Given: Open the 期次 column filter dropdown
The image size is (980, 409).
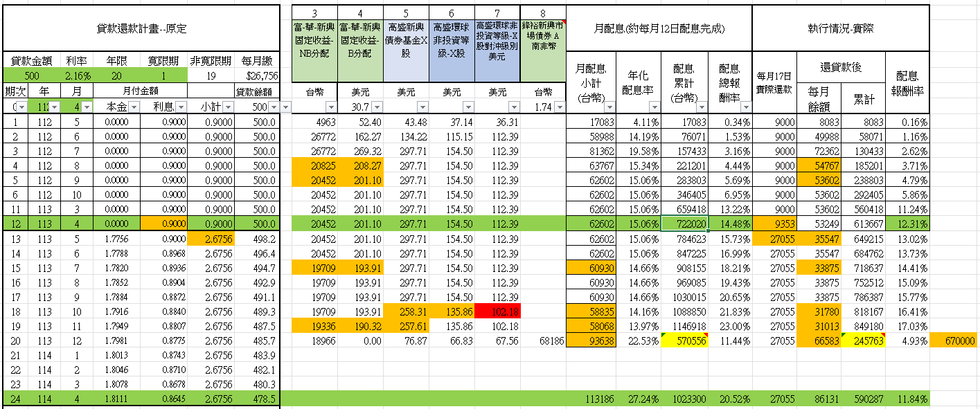Looking at the screenshot, I should click(21, 107).
